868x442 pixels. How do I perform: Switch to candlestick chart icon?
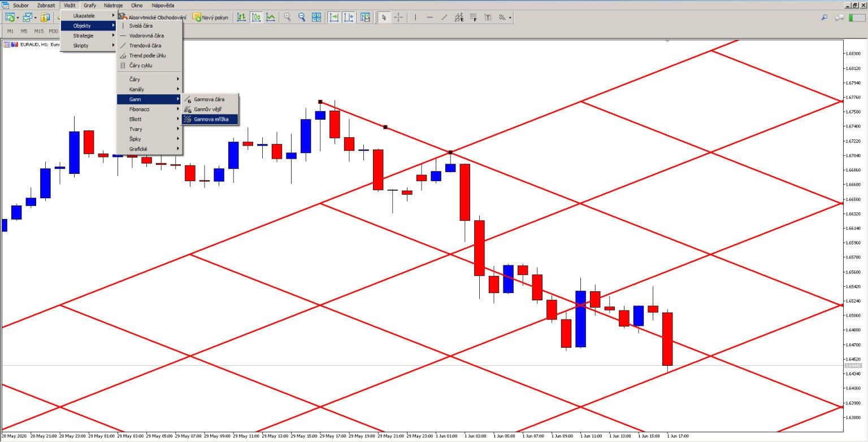[256, 17]
